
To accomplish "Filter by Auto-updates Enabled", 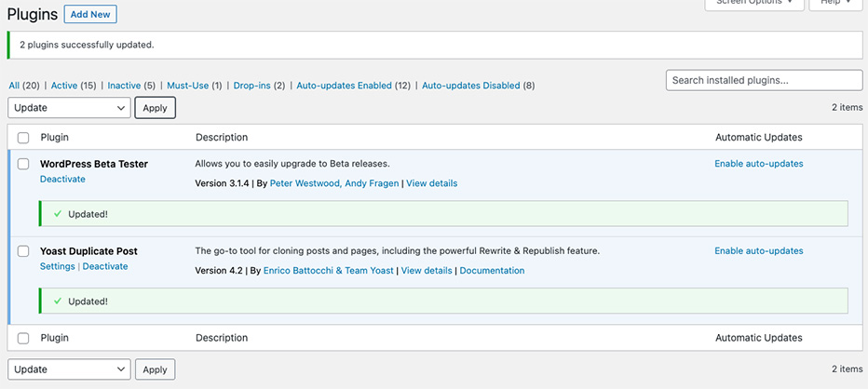I will (x=345, y=86).
